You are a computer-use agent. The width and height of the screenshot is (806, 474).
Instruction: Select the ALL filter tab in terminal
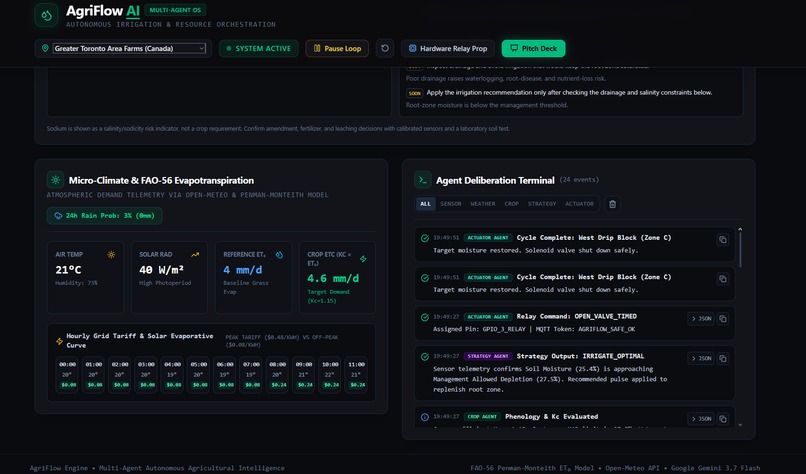(426, 204)
